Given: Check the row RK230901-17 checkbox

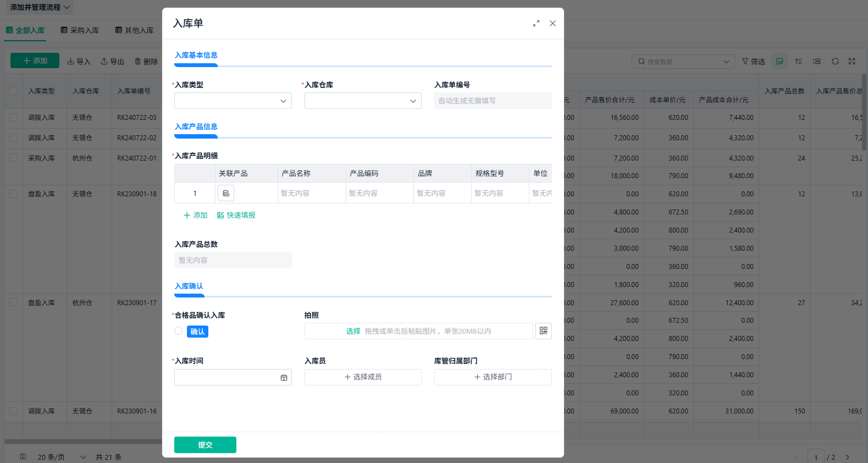Looking at the screenshot, I should point(14,302).
